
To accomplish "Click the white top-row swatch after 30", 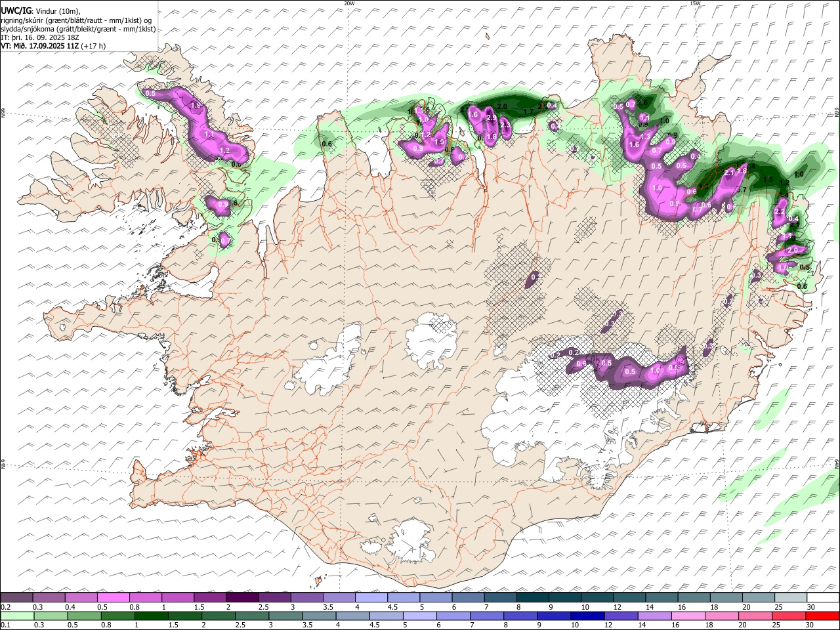I will point(822,597).
